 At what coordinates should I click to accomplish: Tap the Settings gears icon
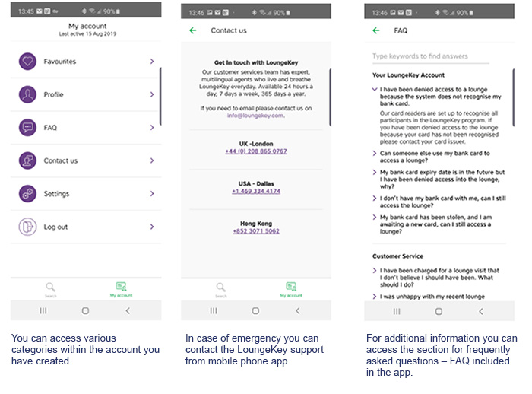point(28,193)
